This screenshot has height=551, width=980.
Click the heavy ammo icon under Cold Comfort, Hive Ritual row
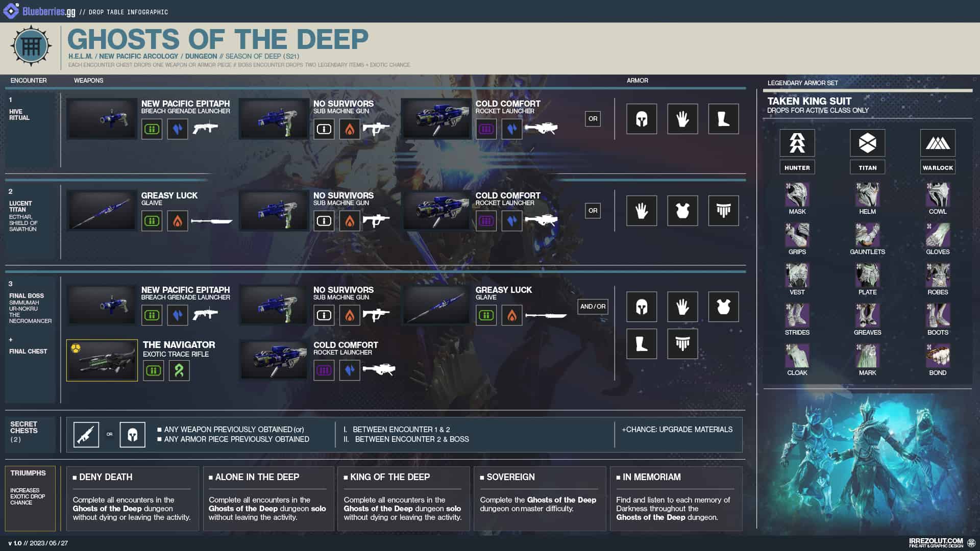[x=486, y=129]
